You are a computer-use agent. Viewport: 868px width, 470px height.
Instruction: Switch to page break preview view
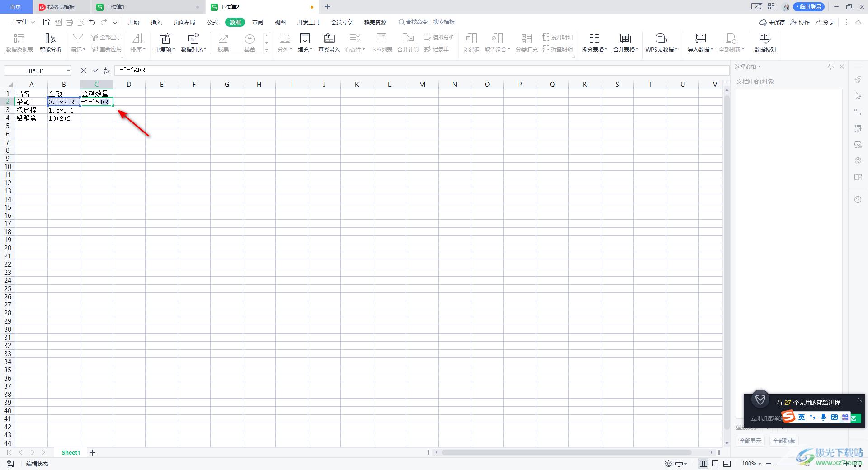(x=727, y=464)
